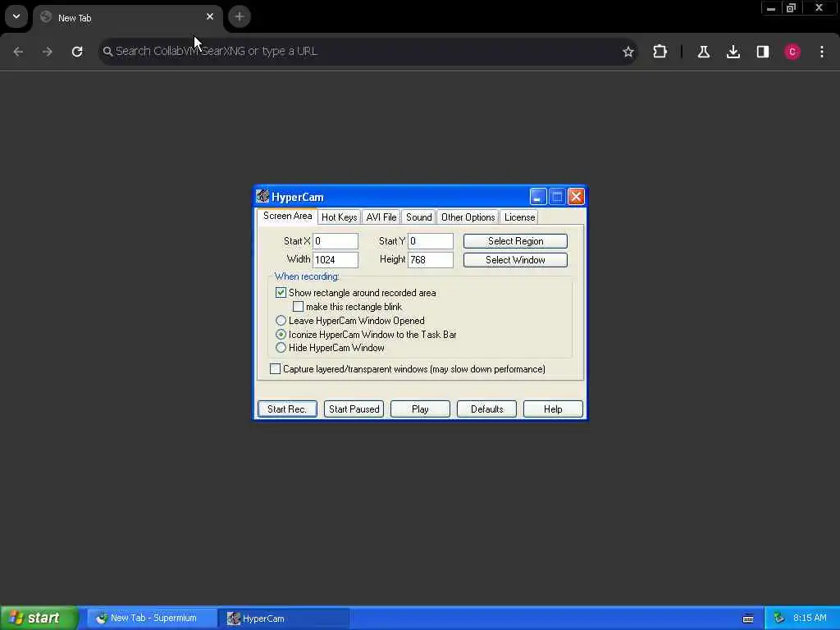
Task: Click Start Rec. to begin recording
Action: [x=287, y=409]
